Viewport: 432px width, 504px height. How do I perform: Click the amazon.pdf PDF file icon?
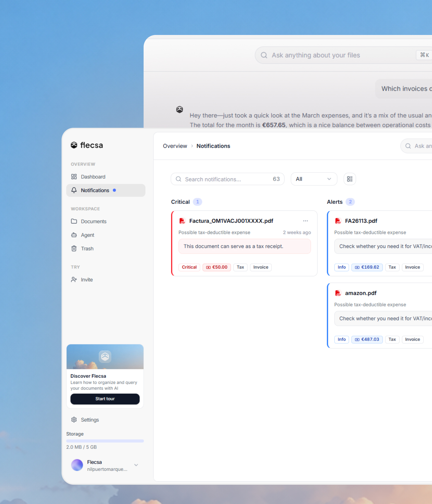[x=338, y=293]
